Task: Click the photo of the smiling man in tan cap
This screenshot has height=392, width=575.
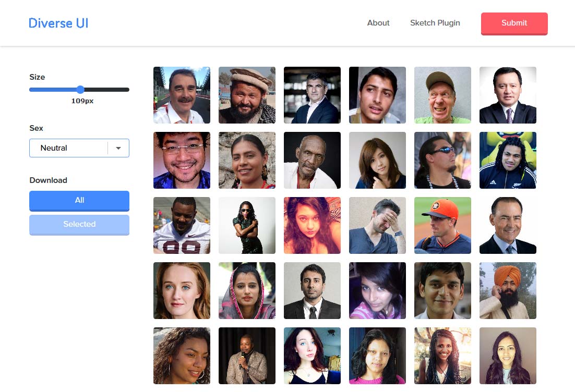Action: pyautogui.click(x=442, y=95)
